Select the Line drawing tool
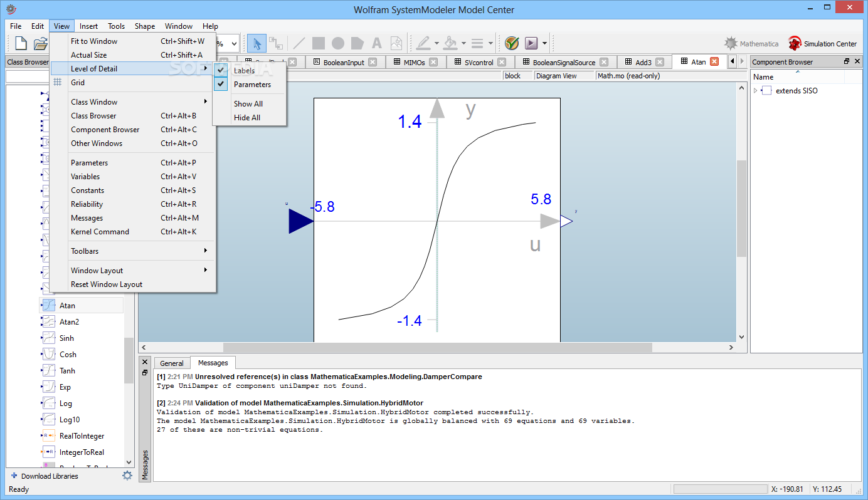The image size is (868, 500). tap(299, 43)
